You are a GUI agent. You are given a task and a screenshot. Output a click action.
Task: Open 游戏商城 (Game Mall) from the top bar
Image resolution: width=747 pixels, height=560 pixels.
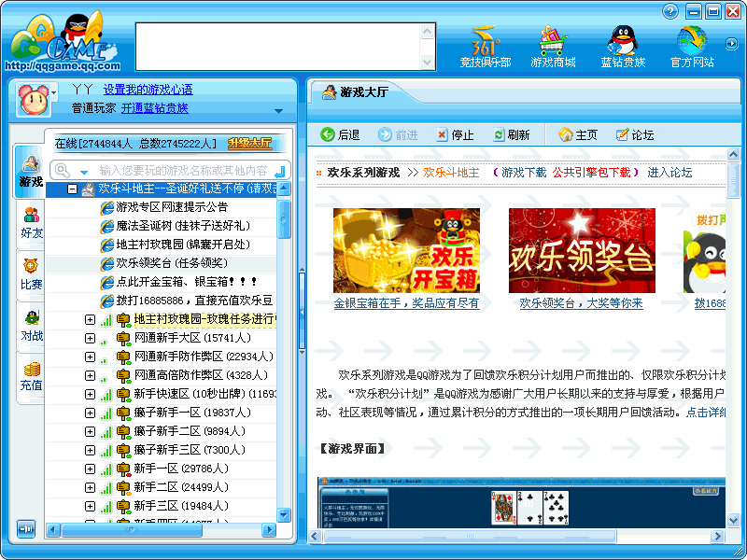(x=553, y=42)
